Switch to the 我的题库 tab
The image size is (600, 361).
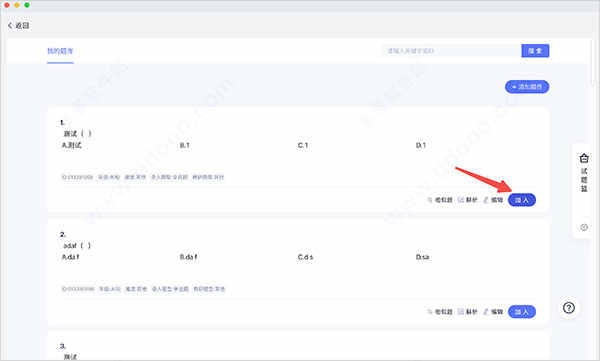pyautogui.click(x=60, y=51)
